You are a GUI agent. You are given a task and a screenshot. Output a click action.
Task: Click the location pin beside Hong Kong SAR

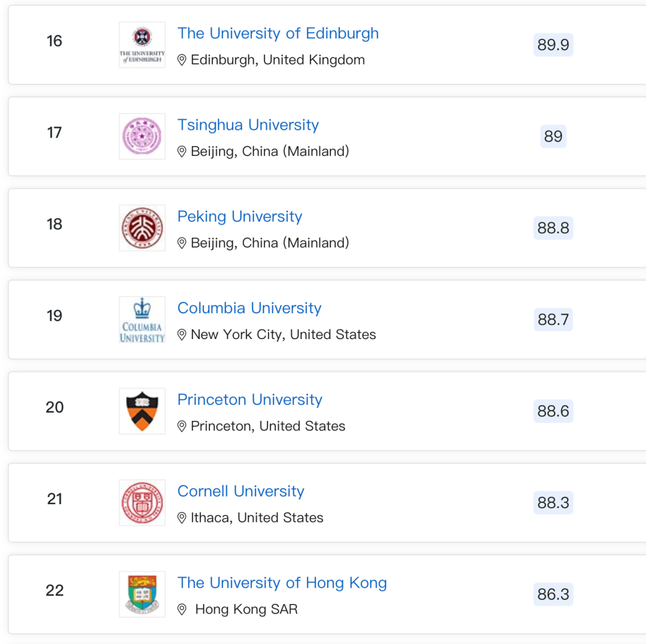point(182,609)
